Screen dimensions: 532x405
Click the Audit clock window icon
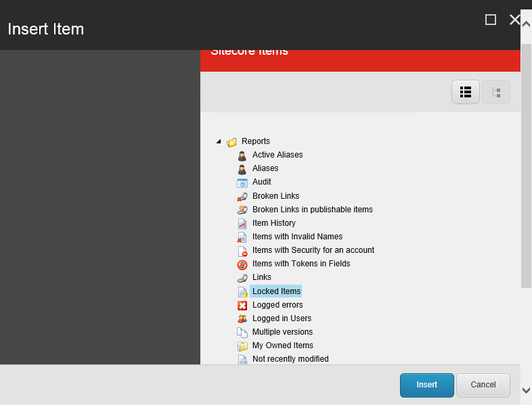tap(242, 183)
